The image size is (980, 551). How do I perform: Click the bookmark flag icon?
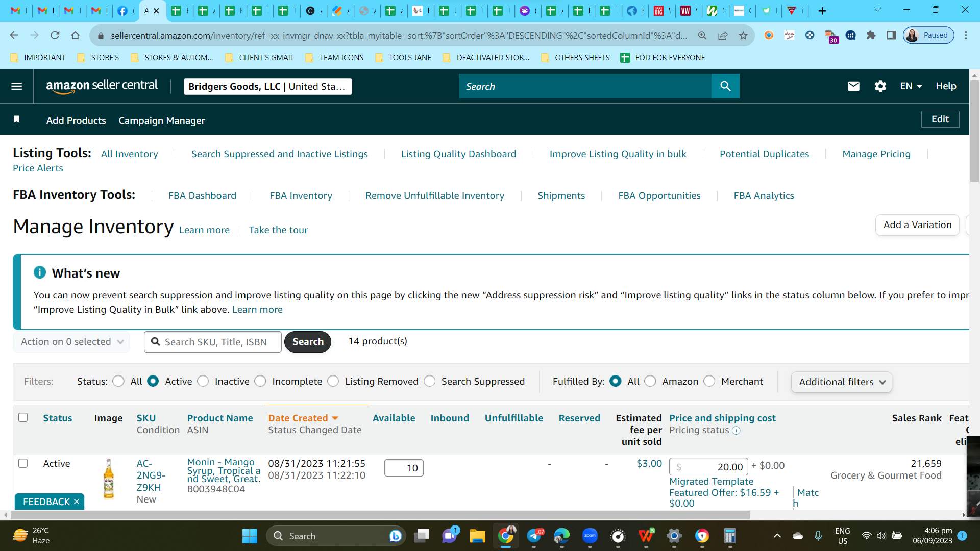[16, 119]
